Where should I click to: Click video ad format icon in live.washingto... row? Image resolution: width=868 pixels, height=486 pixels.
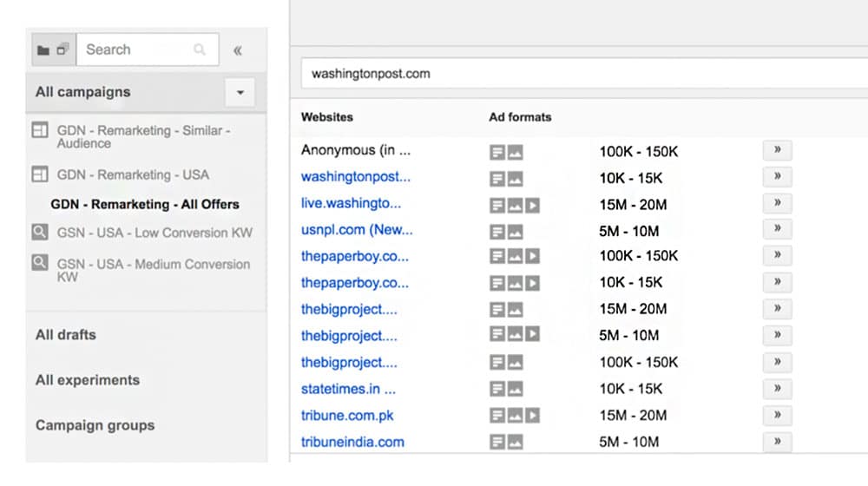tap(533, 206)
